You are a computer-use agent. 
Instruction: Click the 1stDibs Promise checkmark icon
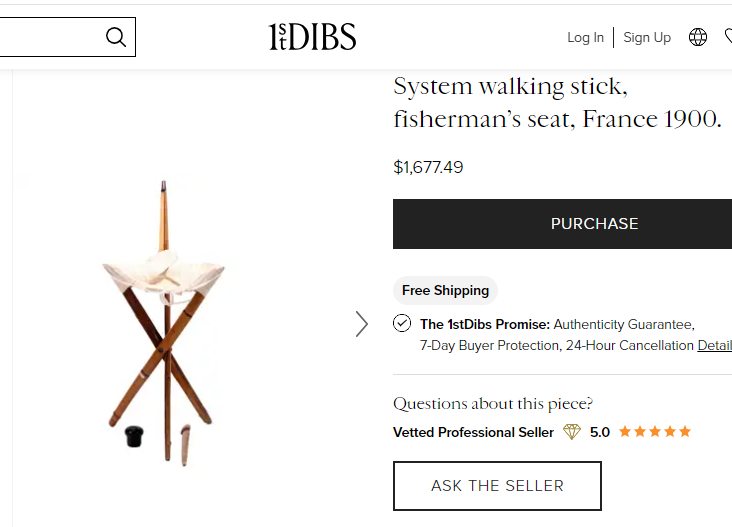pyautogui.click(x=402, y=323)
